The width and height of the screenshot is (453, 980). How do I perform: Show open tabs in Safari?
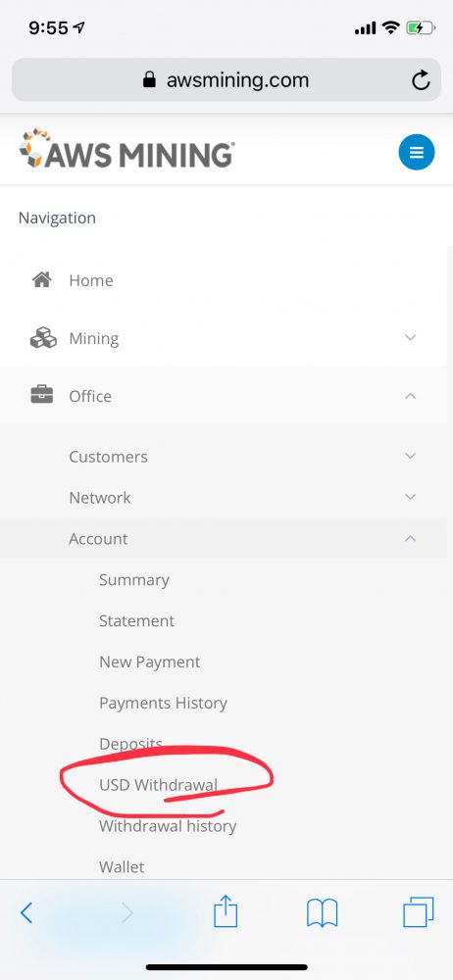(x=418, y=911)
